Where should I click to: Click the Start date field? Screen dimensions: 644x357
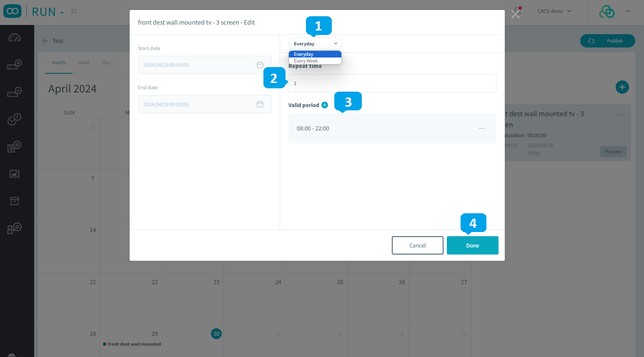(x=205, y=65)
